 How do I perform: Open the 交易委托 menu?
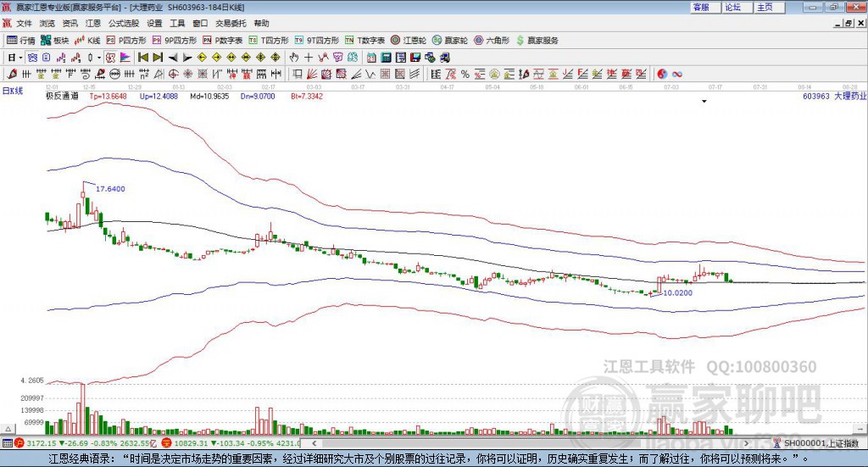click(231, 23)
